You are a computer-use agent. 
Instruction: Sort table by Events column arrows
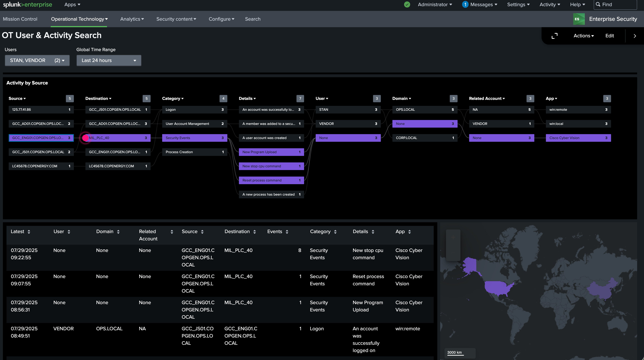287,232
